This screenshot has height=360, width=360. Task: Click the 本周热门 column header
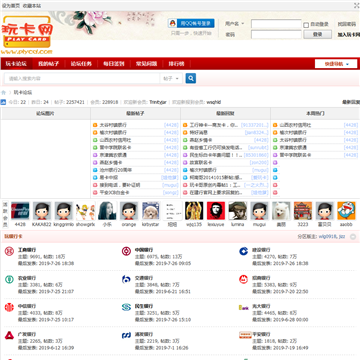(315, 113)
